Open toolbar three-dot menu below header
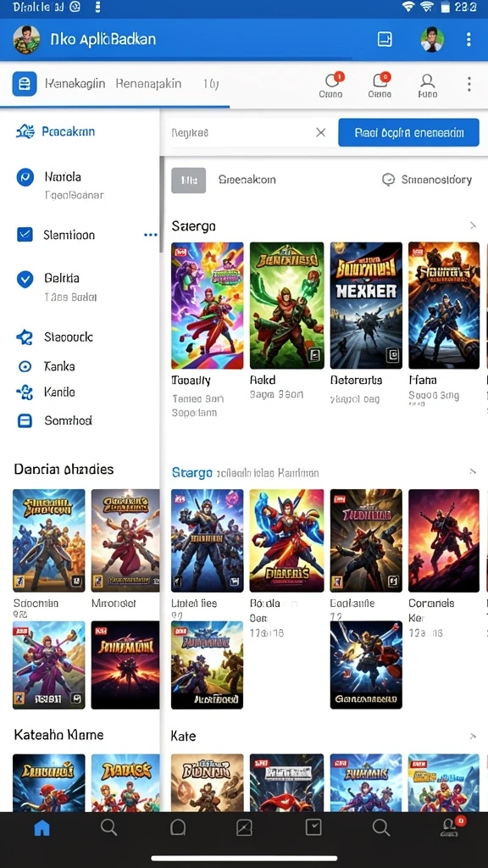Viewport: 488px width, 868px height. click(469, 84)
